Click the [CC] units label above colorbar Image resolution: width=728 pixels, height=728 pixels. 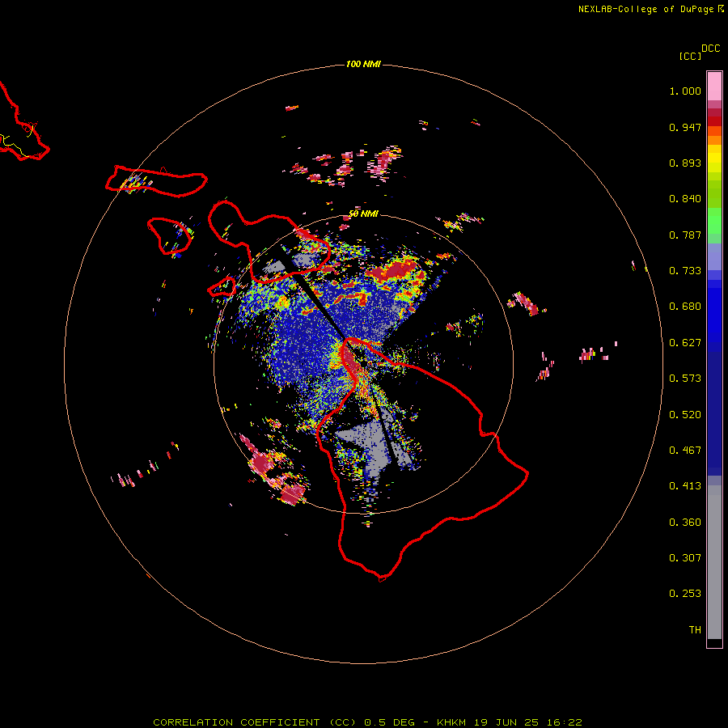[690, 56]
